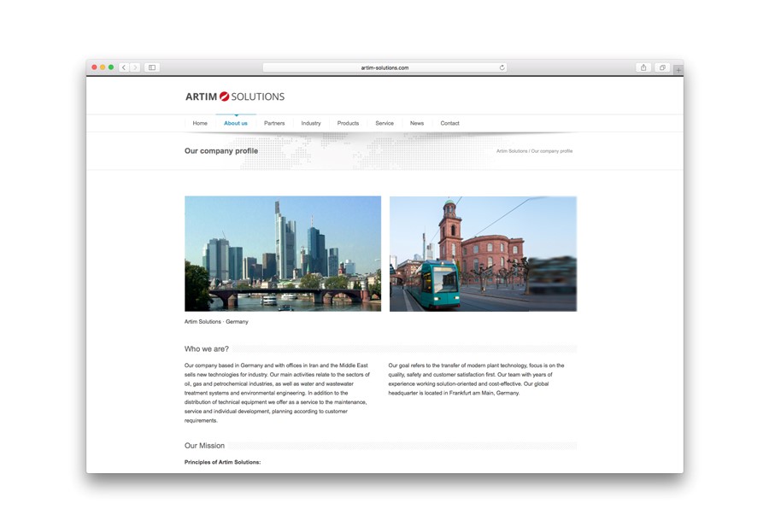Reload the page using the refresh icon
The height and width of the screenshot is (532, 769).
click(502, 67)
